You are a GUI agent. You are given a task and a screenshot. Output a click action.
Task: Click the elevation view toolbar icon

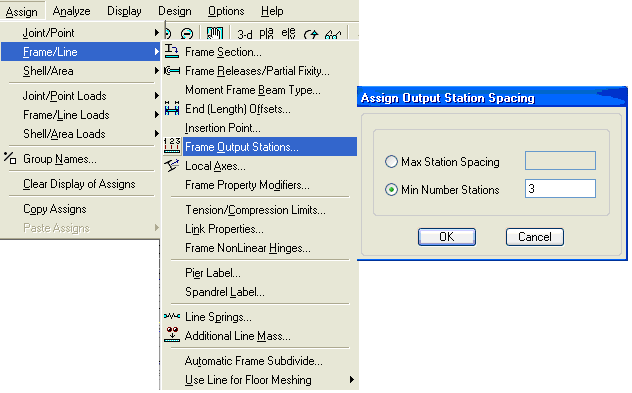point(288,33)
